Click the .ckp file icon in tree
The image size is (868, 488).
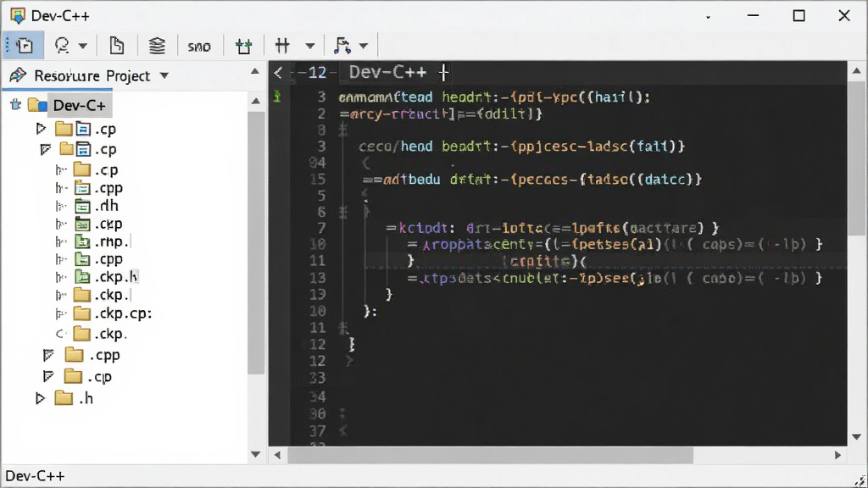tap(82, 224)
